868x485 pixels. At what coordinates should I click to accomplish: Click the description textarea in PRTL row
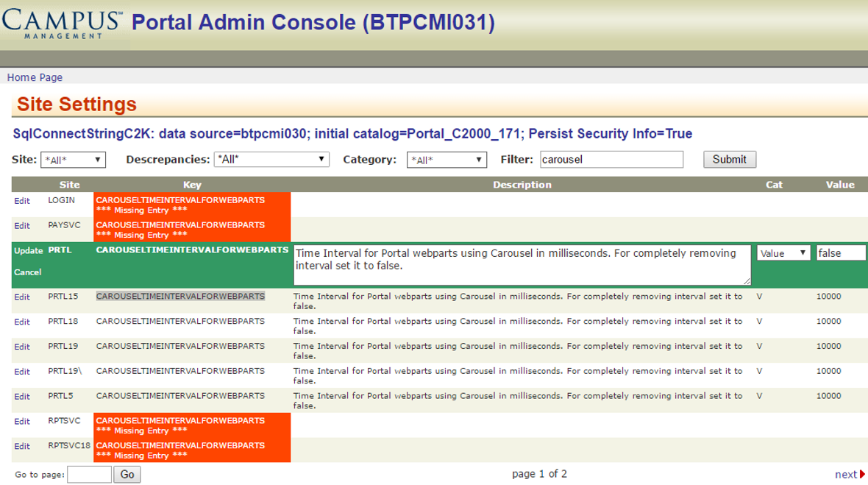pyautogui.click(x=522, y=264)
